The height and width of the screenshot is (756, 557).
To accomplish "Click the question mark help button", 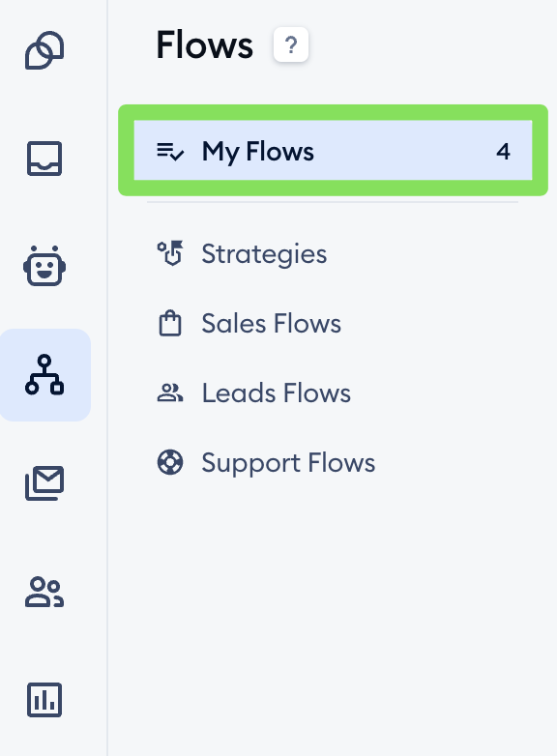I will coord(291,44).
